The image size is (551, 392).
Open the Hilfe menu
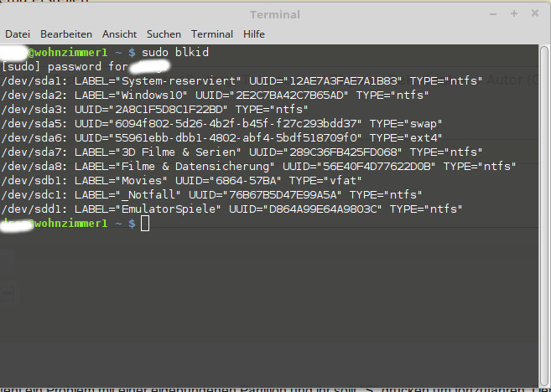click(253, 34)
